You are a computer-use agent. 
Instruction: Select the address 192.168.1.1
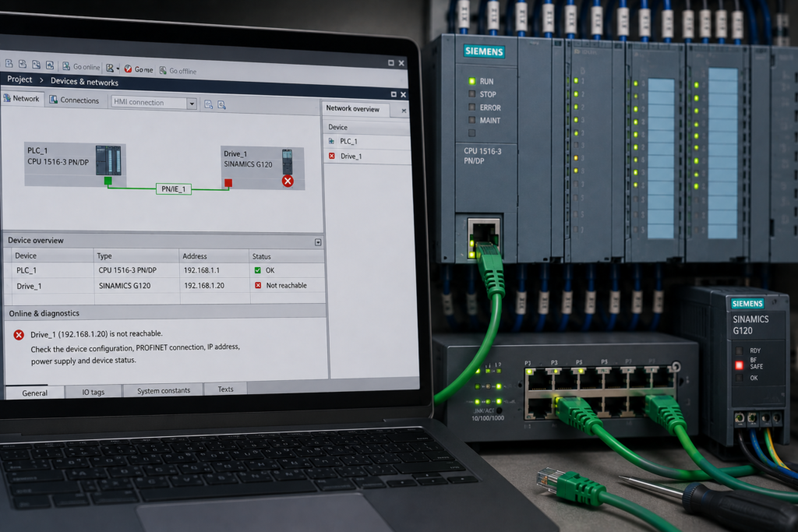[x=202, y=270]
